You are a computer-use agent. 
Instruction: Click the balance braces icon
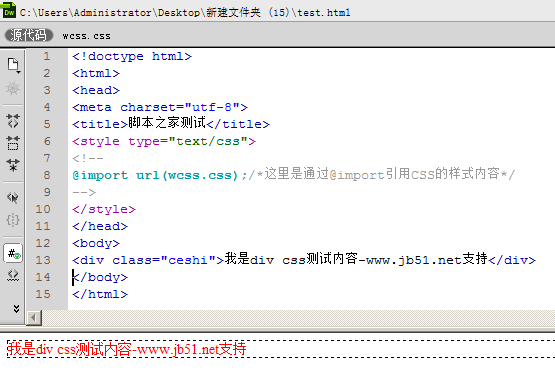click(x=13, y=220)
